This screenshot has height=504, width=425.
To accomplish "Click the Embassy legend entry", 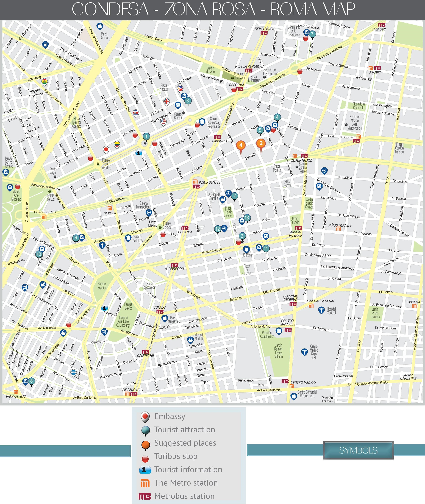I will pyautogui.click(x=170, y=416).
